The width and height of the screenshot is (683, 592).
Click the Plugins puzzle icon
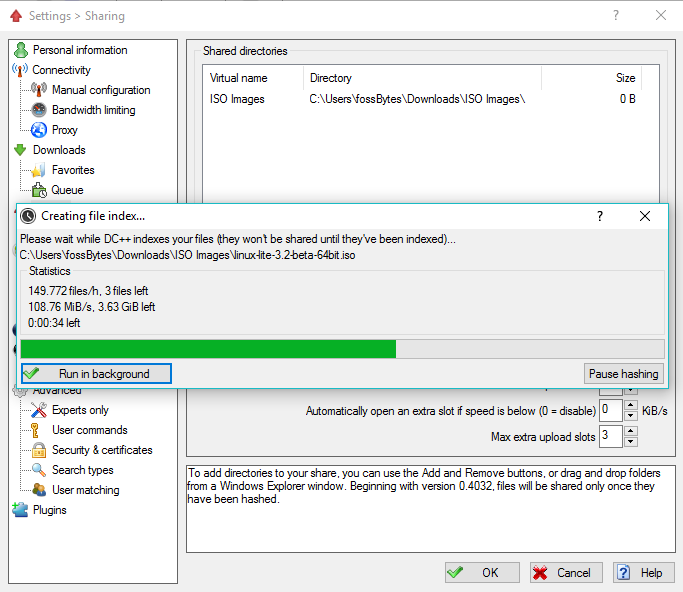(x=20, y=510)
